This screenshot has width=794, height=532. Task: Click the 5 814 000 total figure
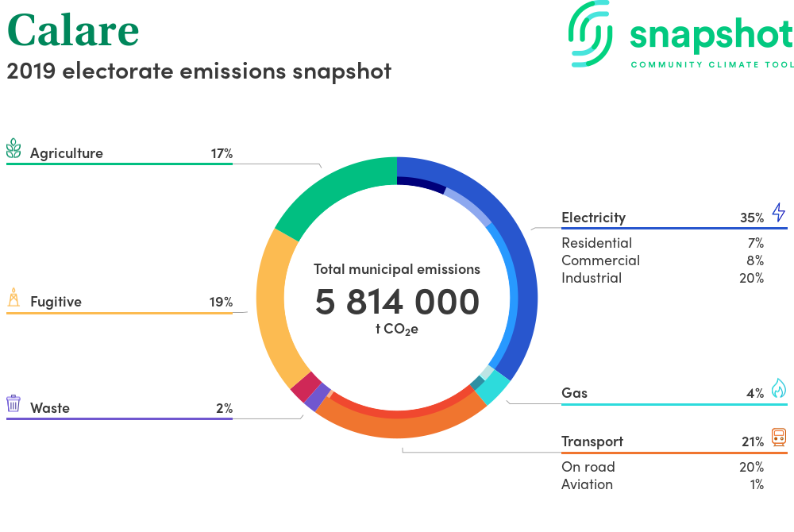(x=397, y=302)
